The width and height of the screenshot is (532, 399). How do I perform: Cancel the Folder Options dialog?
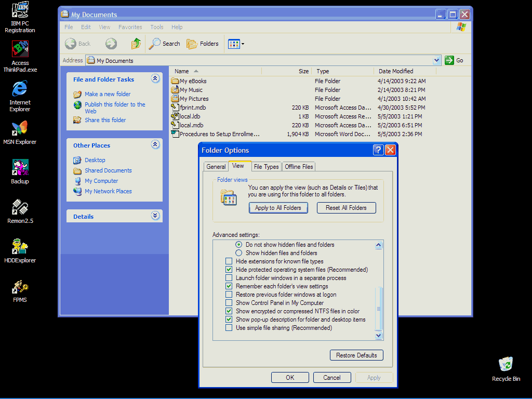pos(332,378)
